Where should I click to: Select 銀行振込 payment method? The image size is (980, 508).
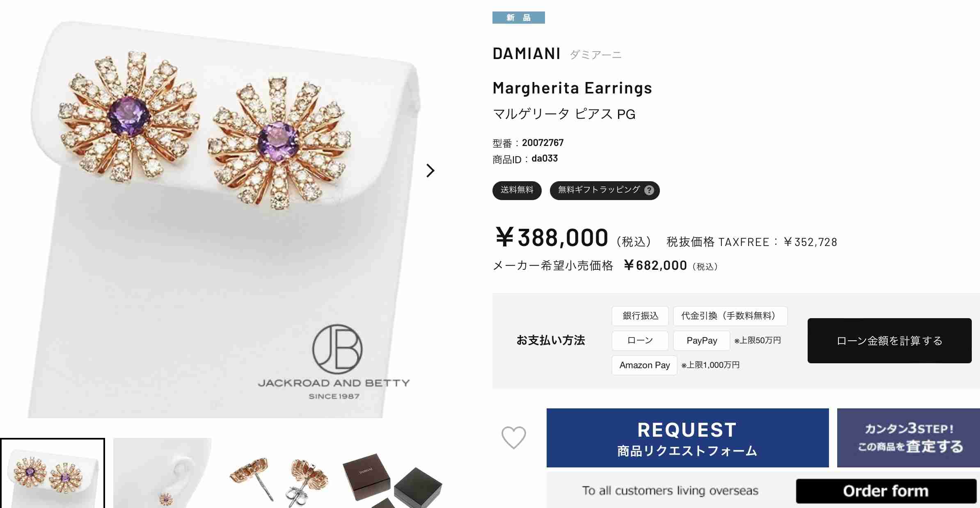pyautogui.click(x=640, y=316)
